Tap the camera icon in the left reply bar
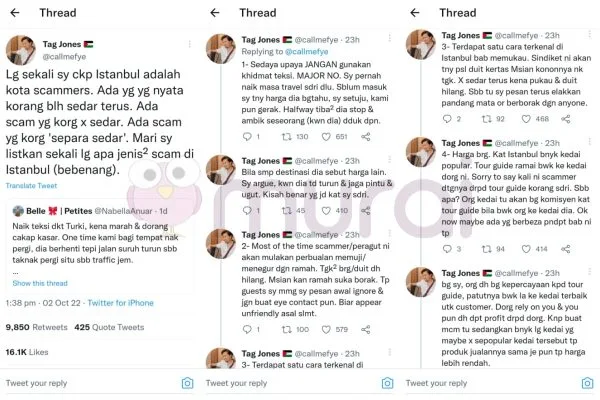The width and height of the screenshot is (600, 400). [188, 383]
